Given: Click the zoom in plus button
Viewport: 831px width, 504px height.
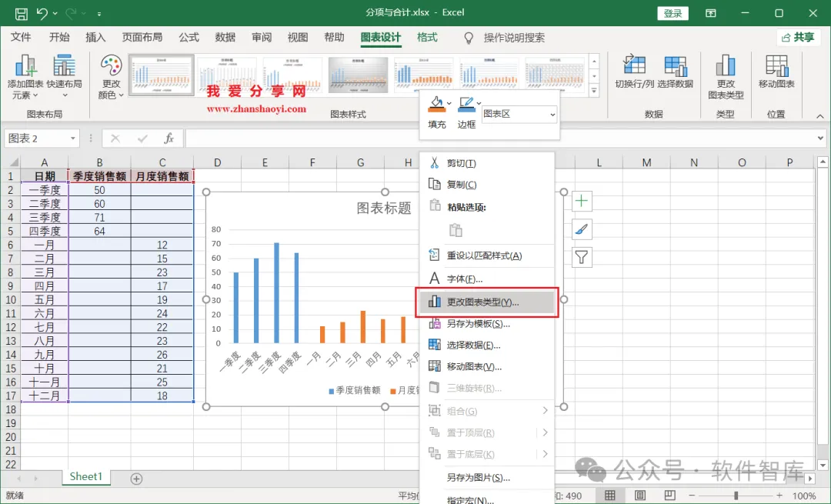Looking at the screenshot, I should pyautogui.click(x=779, y=496).
